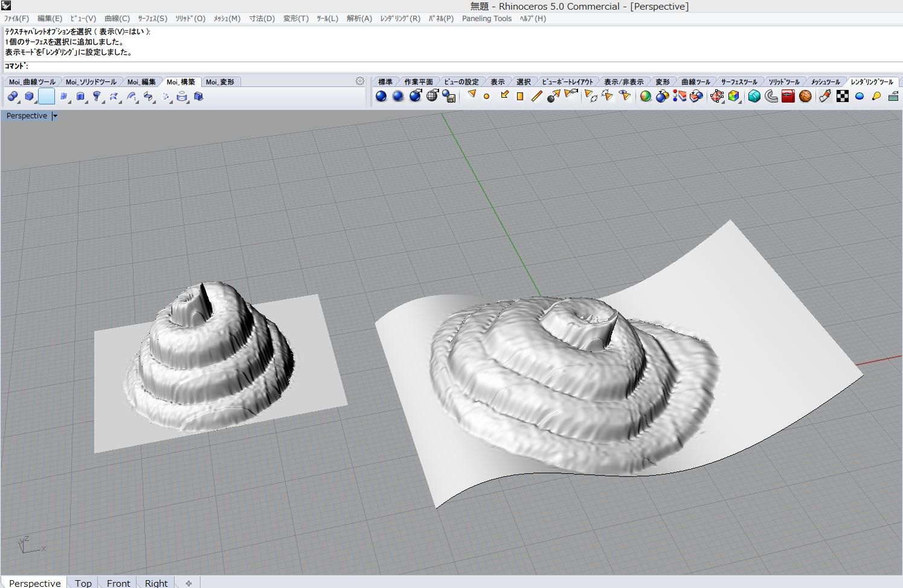This screenshot has height=588, width=903.
Task: Create a point light with the orange dot icon
Action: pyautogui.click(x=487, y=97)
